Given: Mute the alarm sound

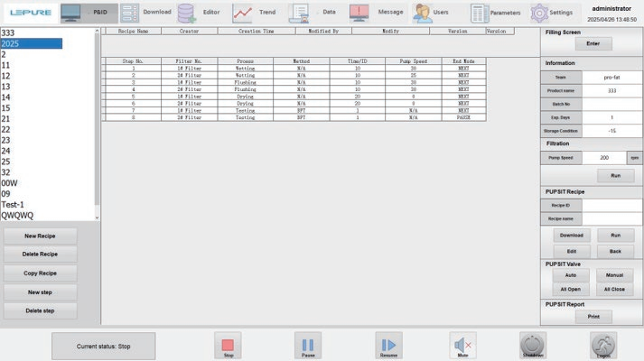Looking at the screenshot, I should [463, 346].
